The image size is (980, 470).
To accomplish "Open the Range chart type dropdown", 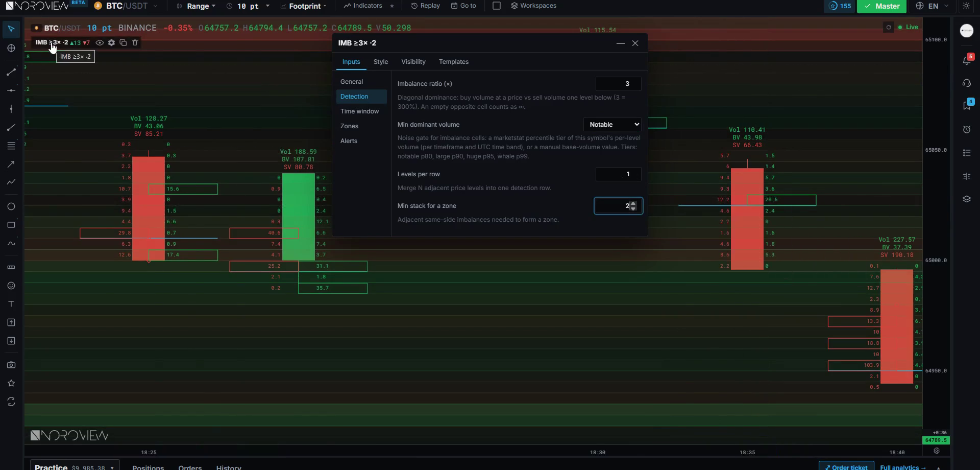I will click(x=196, y=6).
